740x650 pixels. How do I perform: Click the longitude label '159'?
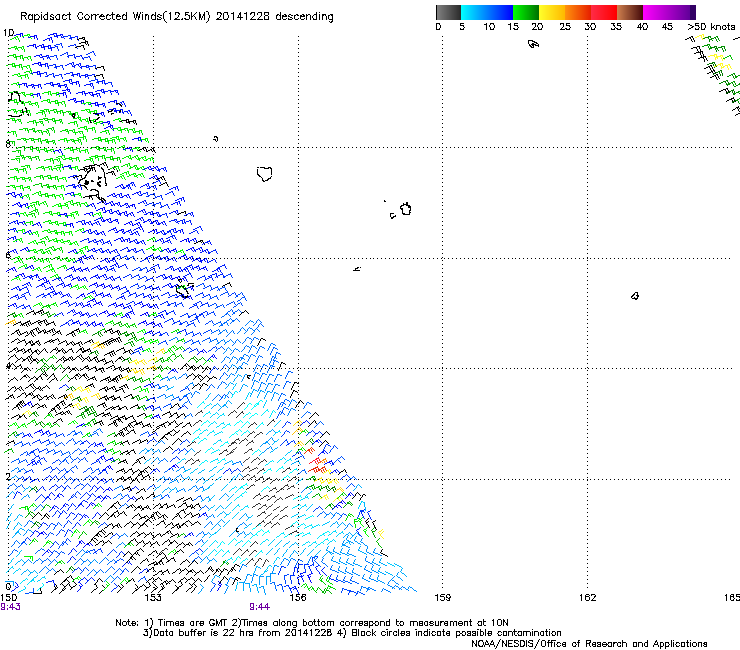coord(442,598)
